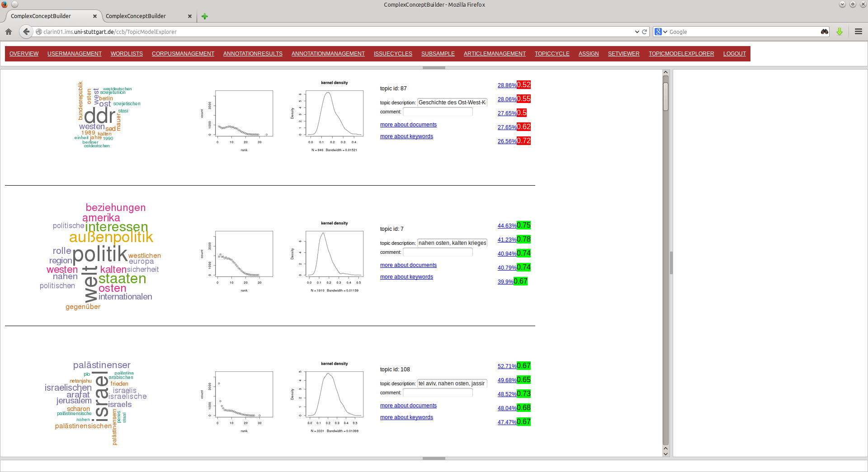Open the 39.9% document link
Image resolution: width=868 pixels, height=472 pixels.
click(505, 282)
